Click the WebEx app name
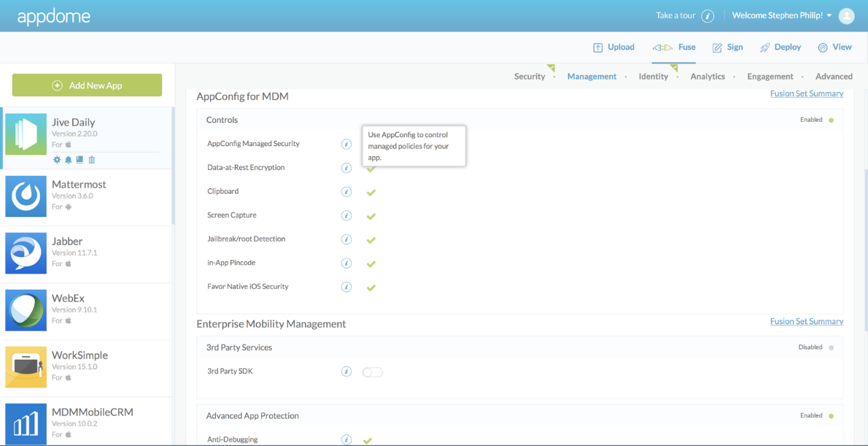This screenshot has height=446, width=868. pyautogui.click(x=68, y=298)
